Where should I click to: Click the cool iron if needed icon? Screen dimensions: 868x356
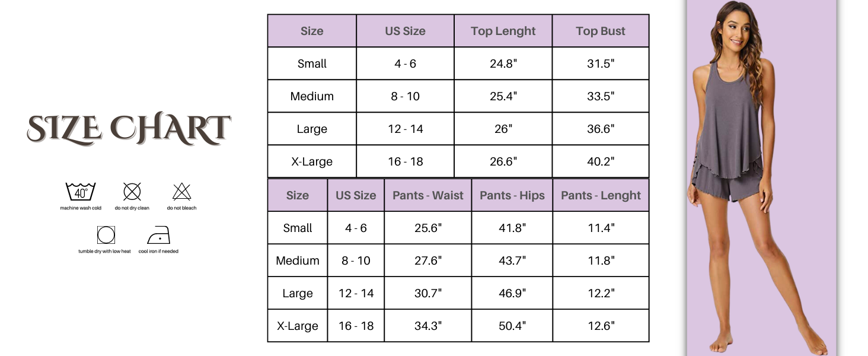(158, 236)
